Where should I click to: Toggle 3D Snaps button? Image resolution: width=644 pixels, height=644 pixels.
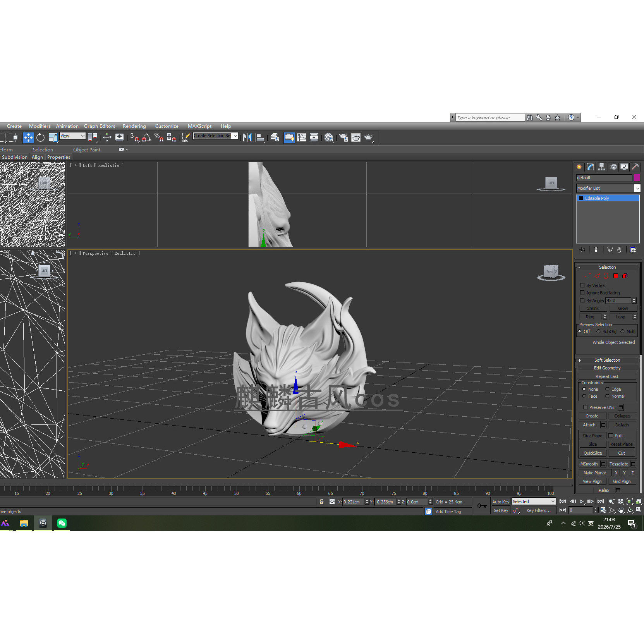coord(134,137)
